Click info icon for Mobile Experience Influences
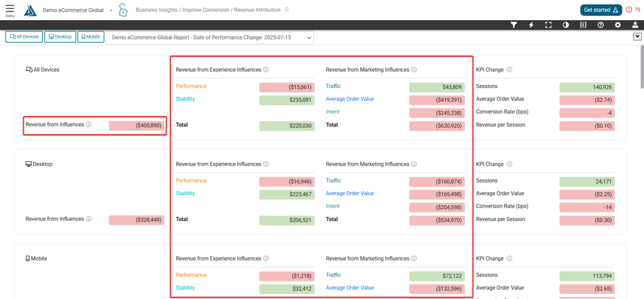This screenshot has width=644, height=299. tap(266, 259)
